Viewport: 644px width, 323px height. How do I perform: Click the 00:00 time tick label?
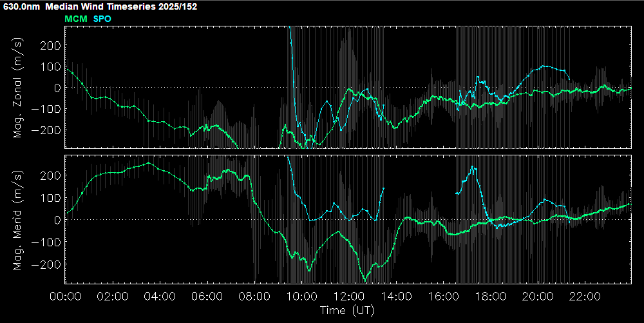(x=65, y=297)
